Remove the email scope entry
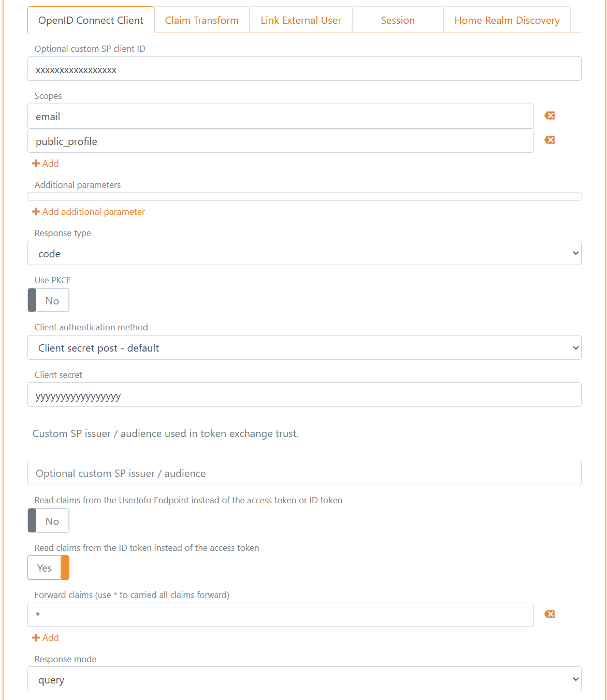Viewport: 607px width, 700px height. (550, 115)
